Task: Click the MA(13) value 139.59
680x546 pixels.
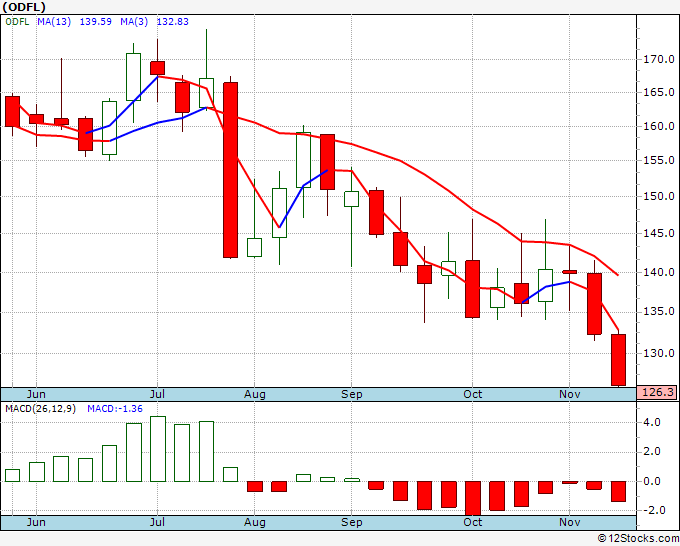Action: (95, 21)
